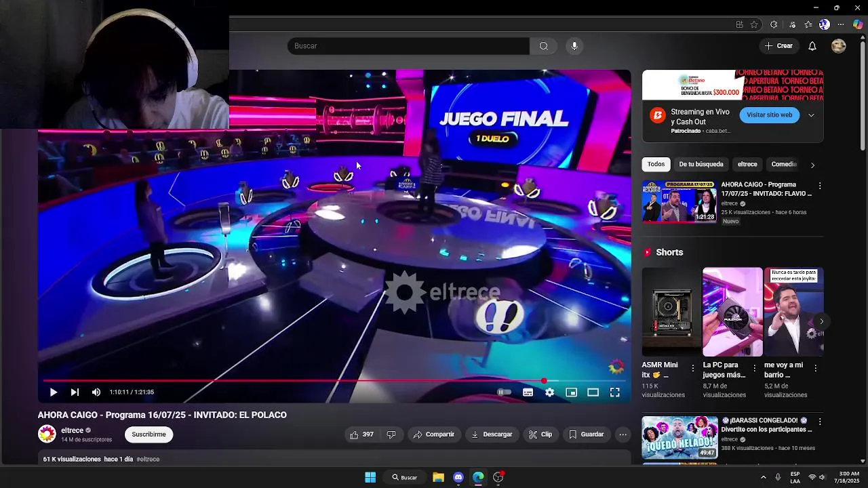Select the eltrece filter chip
The width and height of the screenshot is (868, 488).
747,164
